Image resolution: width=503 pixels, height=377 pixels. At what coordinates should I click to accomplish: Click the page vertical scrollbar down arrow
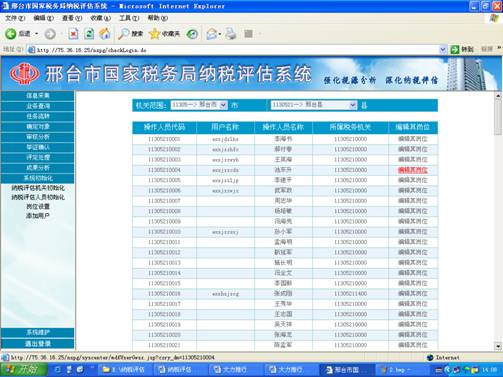[x=498, y=346]
